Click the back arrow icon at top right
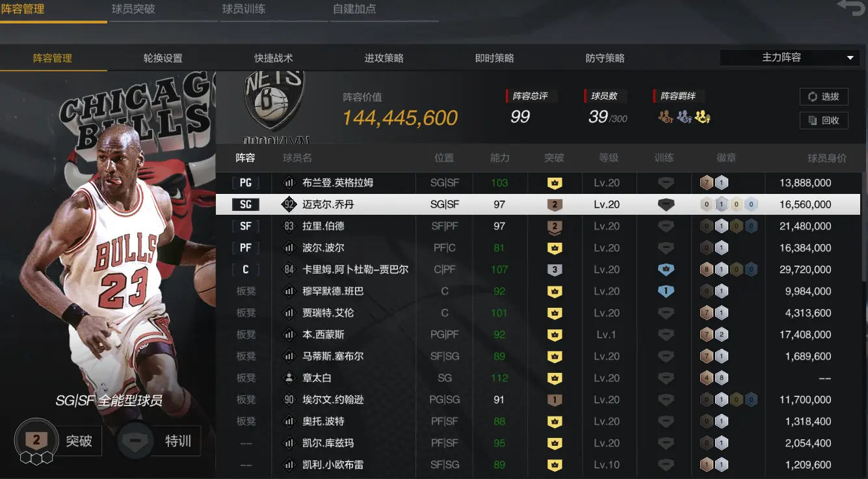868x479 pixels. pyautogui.click(x=850, y=8)
